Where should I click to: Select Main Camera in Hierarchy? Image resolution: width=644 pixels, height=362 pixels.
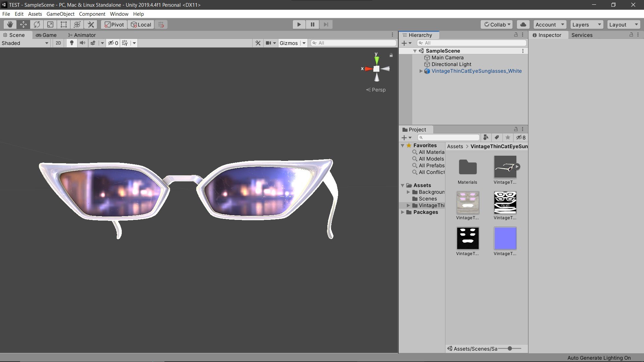447,58
